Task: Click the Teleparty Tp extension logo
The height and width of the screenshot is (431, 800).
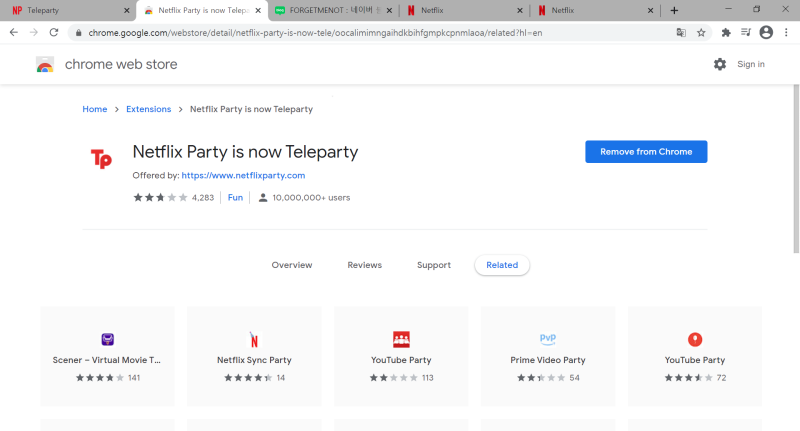Action: click(101, 159)
